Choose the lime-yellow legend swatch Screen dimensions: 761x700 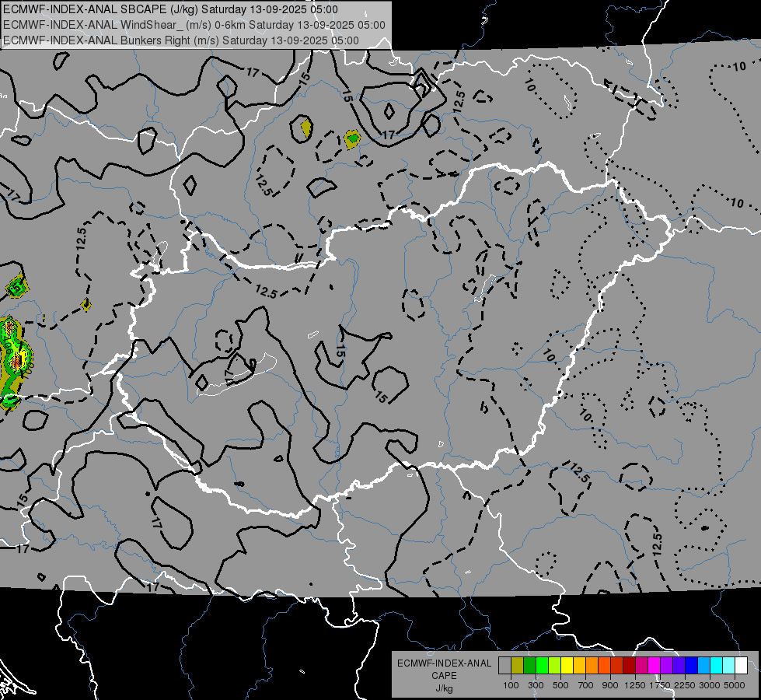[555, 666]
